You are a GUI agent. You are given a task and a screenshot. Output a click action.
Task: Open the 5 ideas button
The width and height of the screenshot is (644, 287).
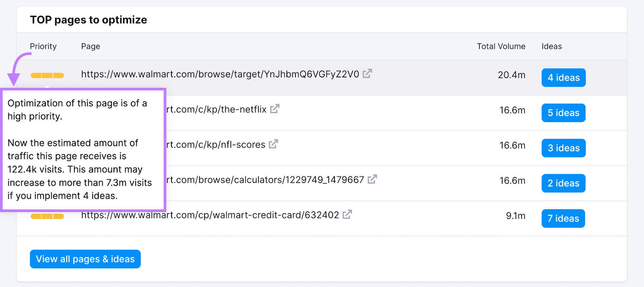[x=563, y=113]
